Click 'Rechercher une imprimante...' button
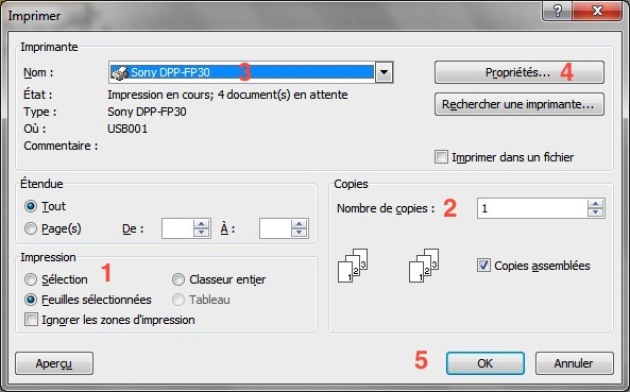630x392 pixels. pyautogui.click(x=519, y=104)
